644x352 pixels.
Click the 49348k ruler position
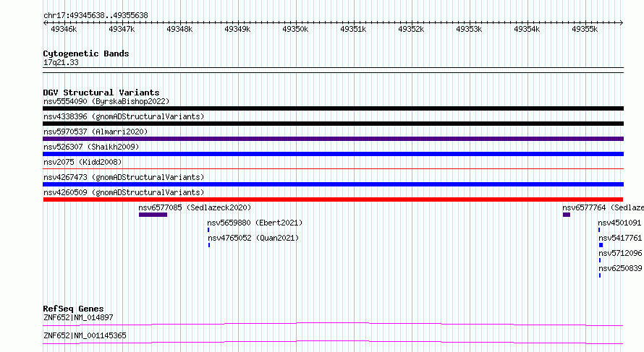179,29
